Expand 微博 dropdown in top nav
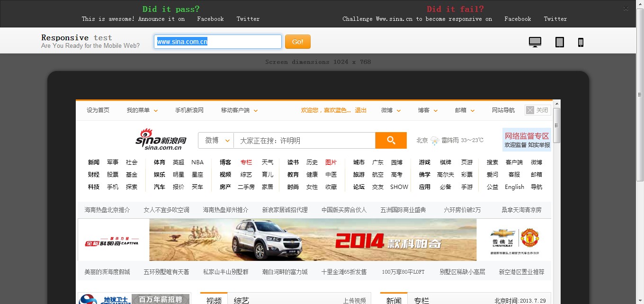This screenshot has width=644, height=304. click(x=391, y=110)
